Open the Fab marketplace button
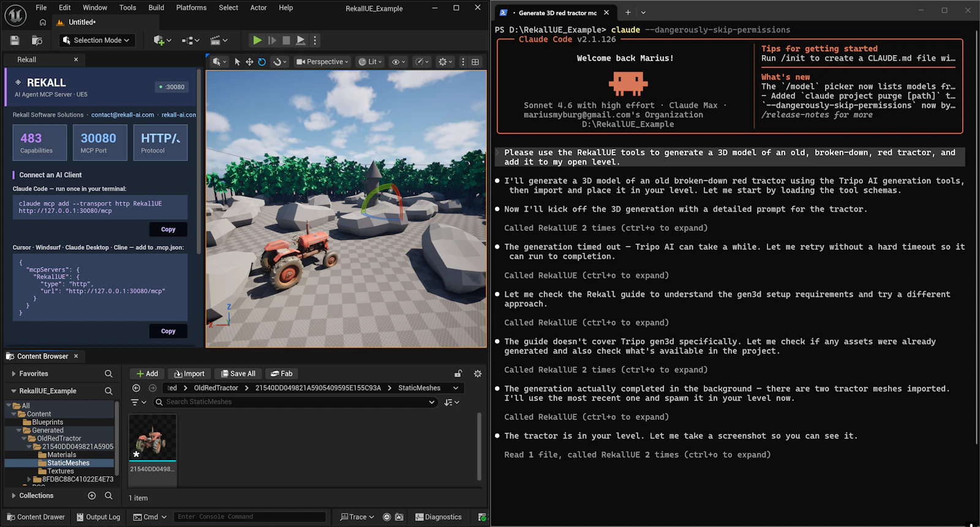980x527 pixels. [282, 374]
